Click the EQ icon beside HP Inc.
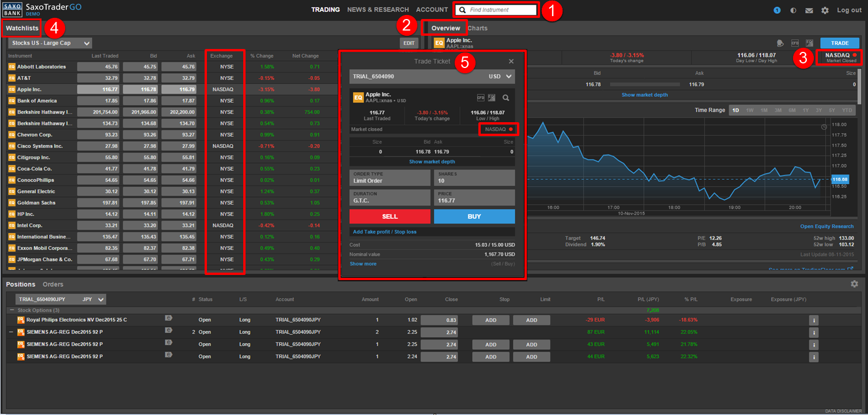The width and height of the screenshot is (868, 415). click(12, 214)
